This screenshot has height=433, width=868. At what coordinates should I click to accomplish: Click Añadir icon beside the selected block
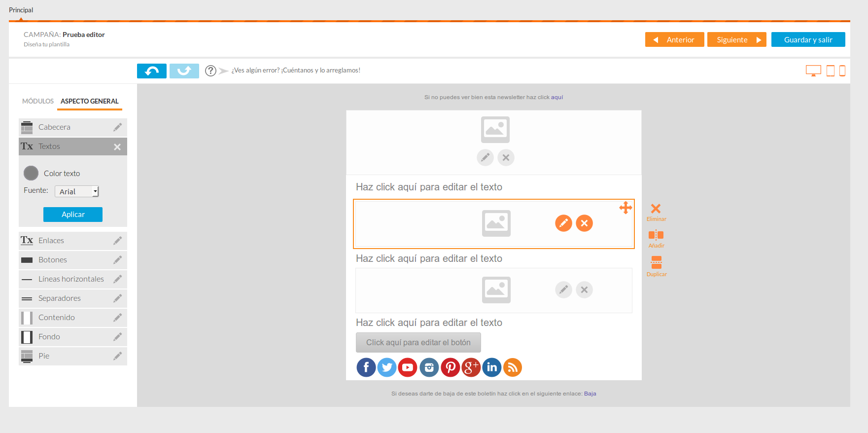tap(656, 238)
